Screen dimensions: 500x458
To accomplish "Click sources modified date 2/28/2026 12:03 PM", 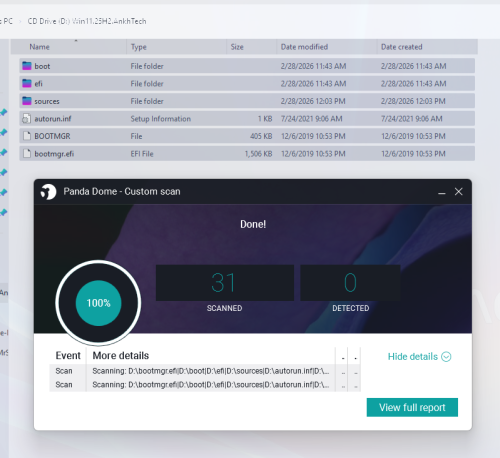I will click(x=313, y=101).
